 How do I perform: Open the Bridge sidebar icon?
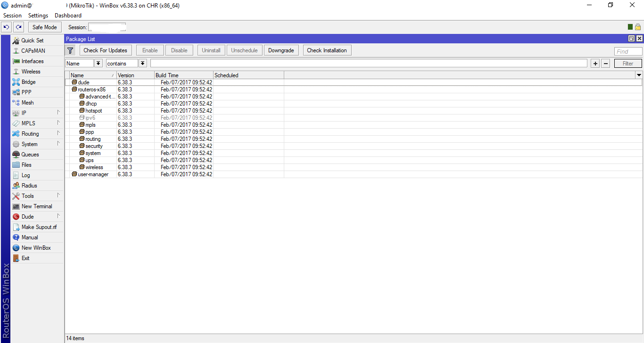[16, 82]
